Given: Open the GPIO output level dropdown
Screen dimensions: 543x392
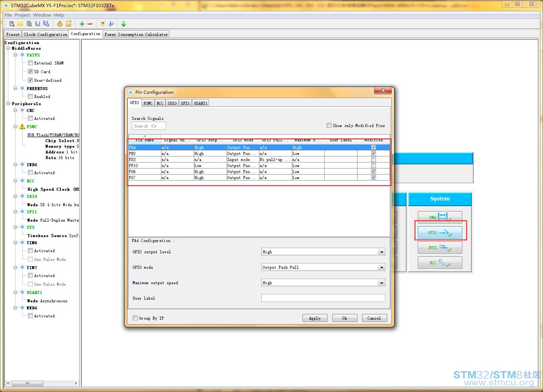Looking at the screenshot, I should (382, 252).
